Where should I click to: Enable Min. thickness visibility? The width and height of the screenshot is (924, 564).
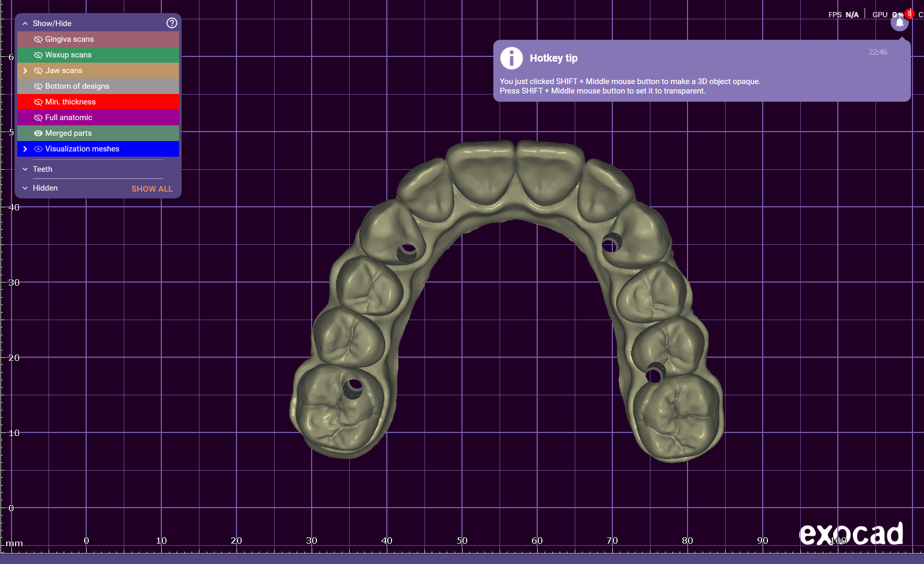point(38,102)
